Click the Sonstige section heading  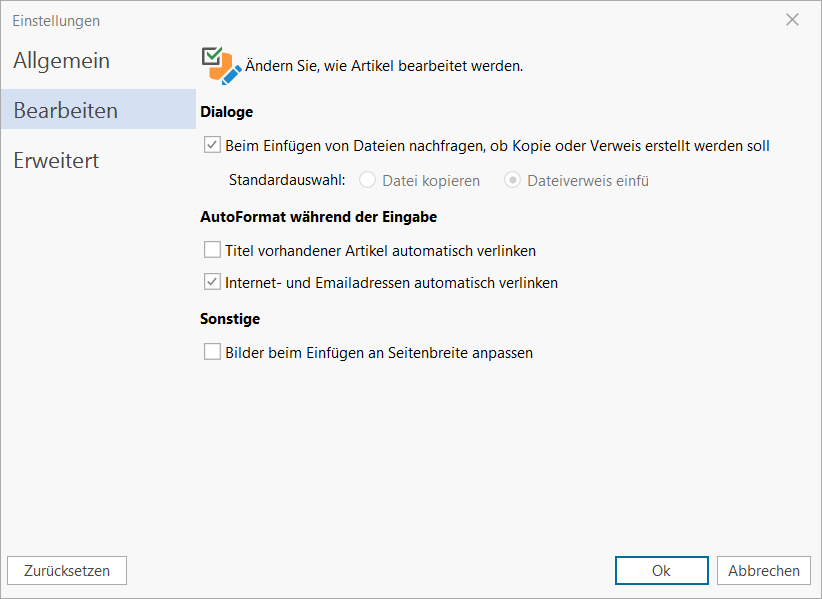230,319
